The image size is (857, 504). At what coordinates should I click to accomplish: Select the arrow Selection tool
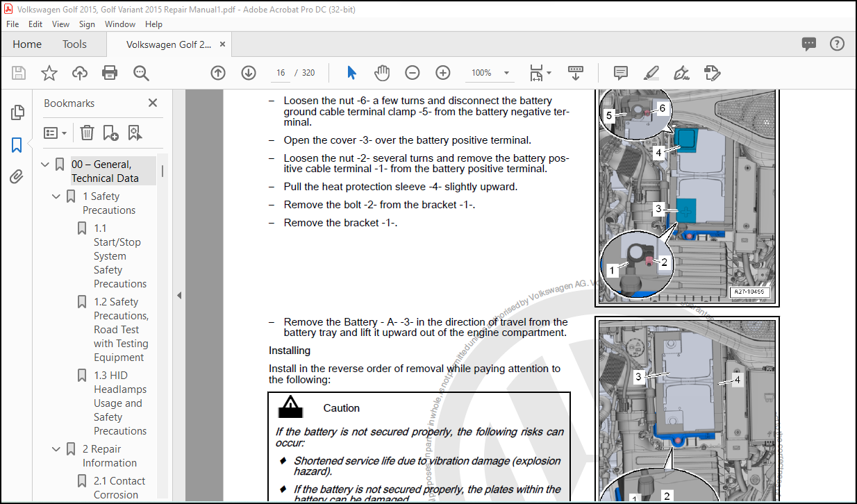[x=351, y=73]
